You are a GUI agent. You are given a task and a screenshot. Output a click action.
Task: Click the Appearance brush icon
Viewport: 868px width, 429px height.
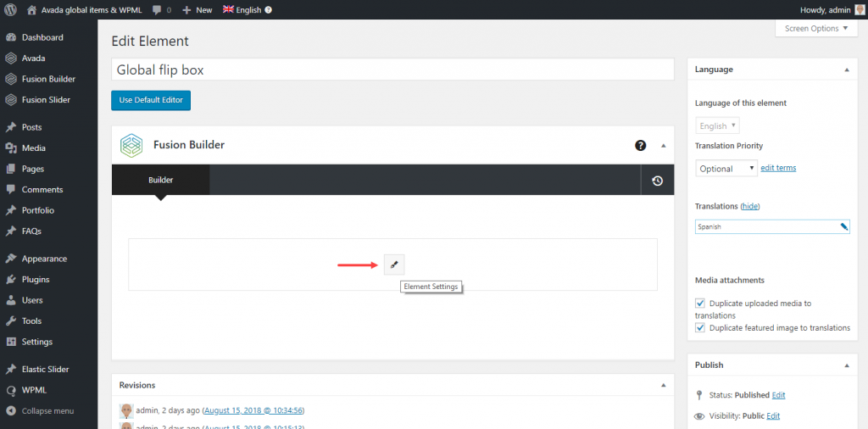[x=10, y=259]
